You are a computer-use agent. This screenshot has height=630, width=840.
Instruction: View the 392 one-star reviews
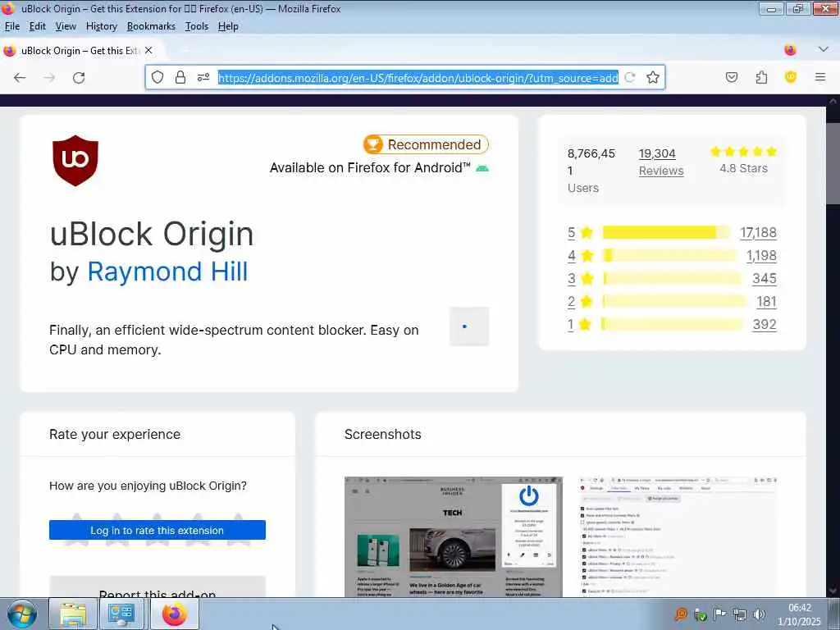pyautogui.click(x=765, y=325)
